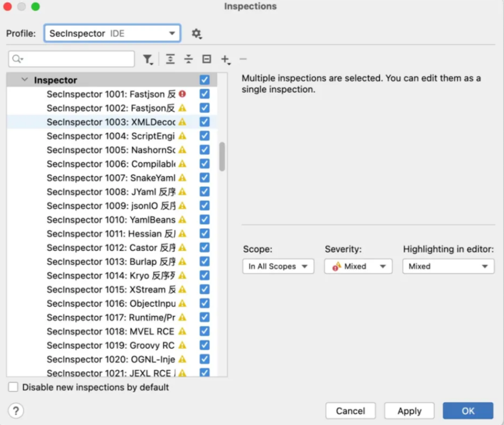Select SecInspector 1015 XStream row
Viewport: 504px width, 425px height.
tap(112, 290)
